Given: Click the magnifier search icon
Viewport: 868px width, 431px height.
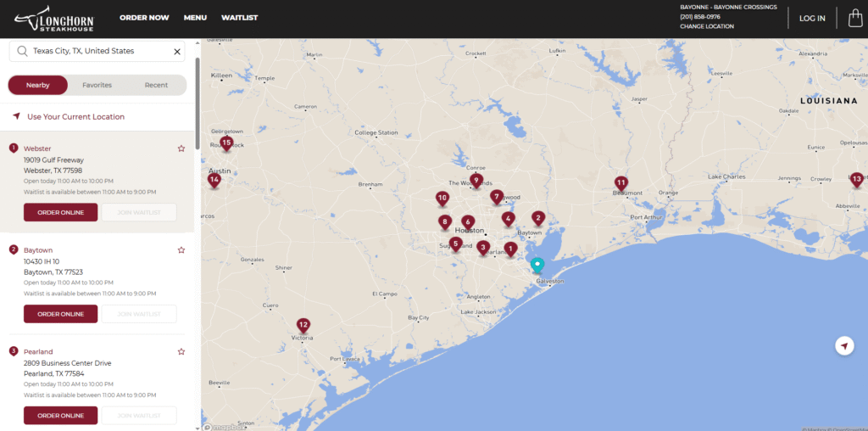Looking at the screenshot, I should point(22,51).
